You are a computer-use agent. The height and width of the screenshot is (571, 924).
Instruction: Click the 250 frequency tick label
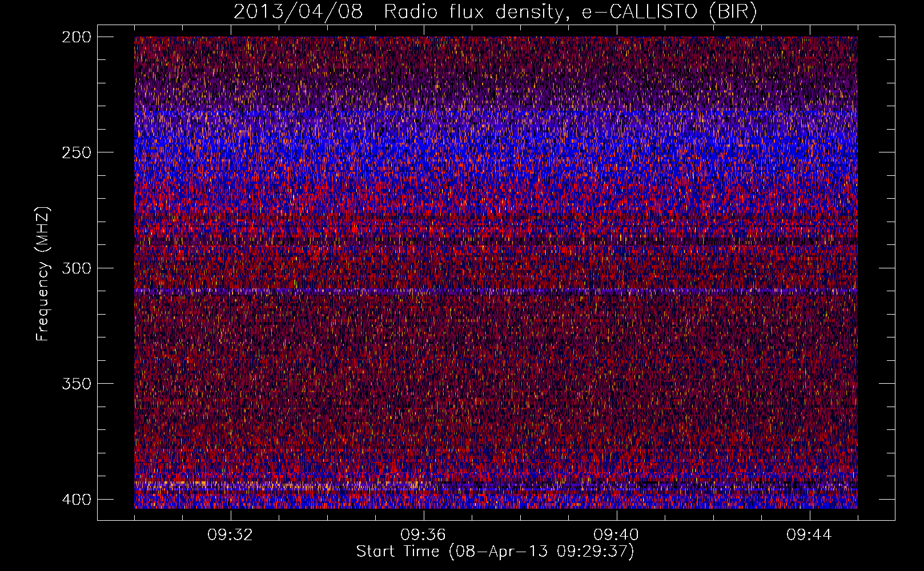(76, 152)
